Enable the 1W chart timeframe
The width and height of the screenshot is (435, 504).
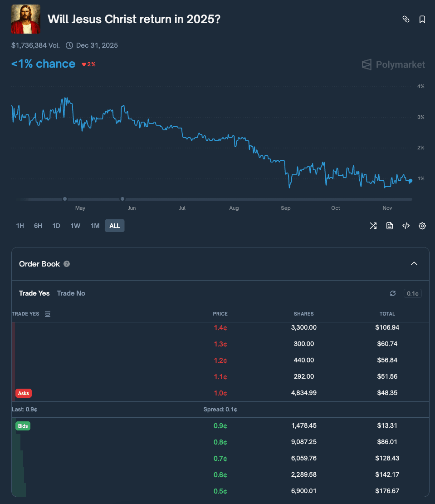pyautogui.click(x=75, y=226)
